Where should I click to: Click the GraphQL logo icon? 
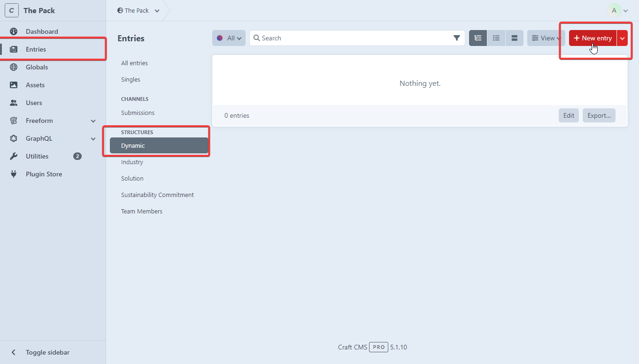(x=14, y=138)
